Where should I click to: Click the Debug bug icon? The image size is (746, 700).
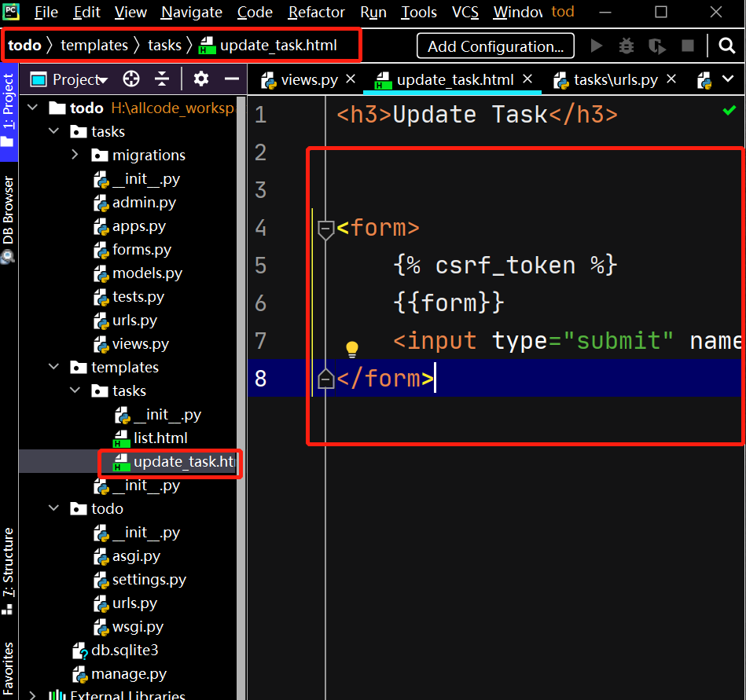point(626,46)
